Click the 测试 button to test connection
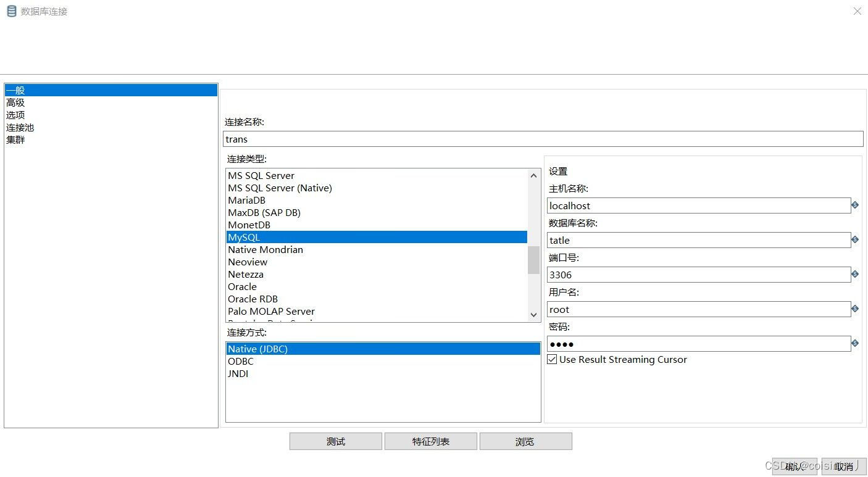This screenshot has width=868, height=477. pos(335,441)
